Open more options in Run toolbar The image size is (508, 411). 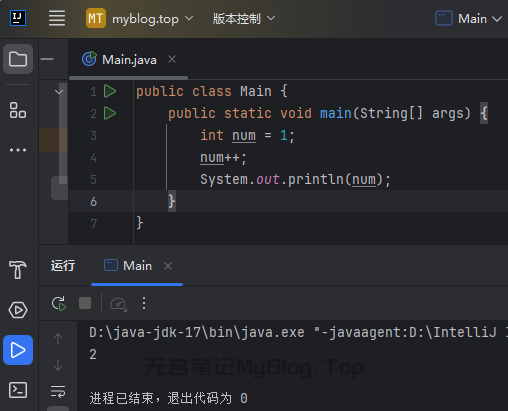(144, 303)
